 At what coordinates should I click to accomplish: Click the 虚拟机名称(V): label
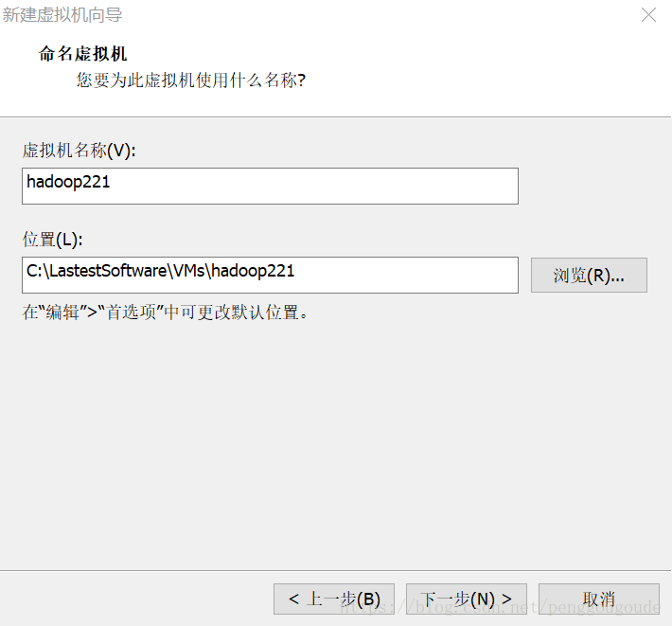tap(79, 151)
